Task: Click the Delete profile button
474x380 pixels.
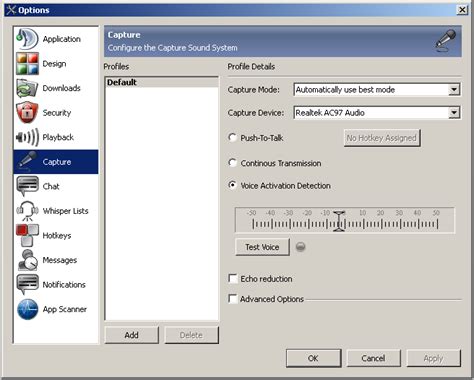Action: tap(191, 335)
